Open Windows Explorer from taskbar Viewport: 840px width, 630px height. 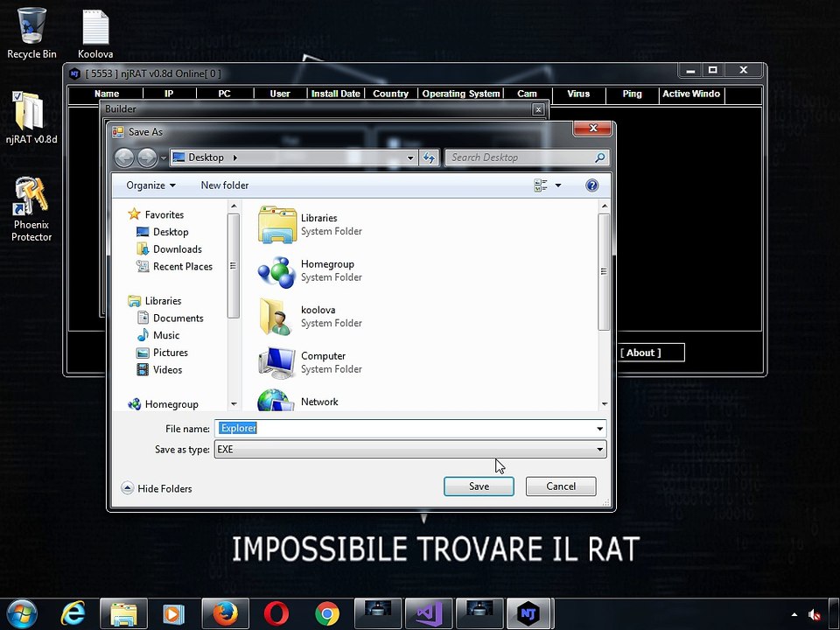click(x=123, y=614)
